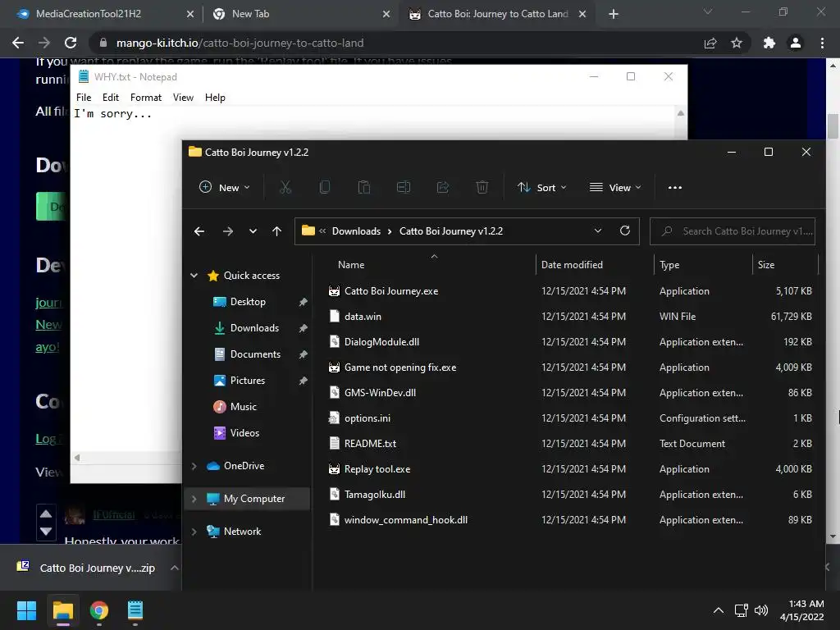
Task: Open the Sort dropdown in Explorer
Action: (541, 188)
